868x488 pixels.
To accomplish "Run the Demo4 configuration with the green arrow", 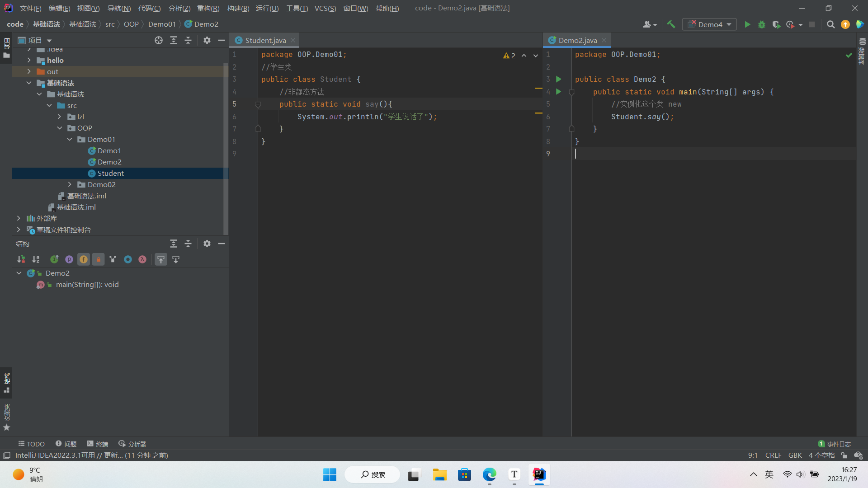I will pos(747,24).
